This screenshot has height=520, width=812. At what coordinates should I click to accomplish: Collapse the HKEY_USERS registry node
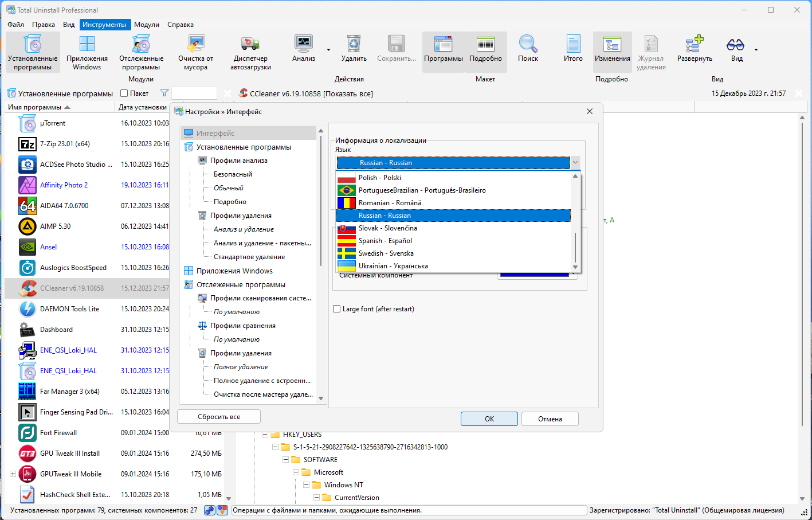(x=265, y=435)
